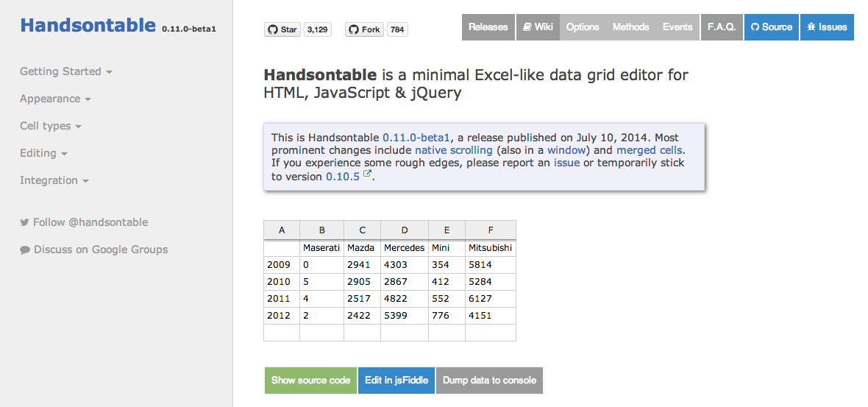This screenshot has width=868, height=407.
Task: Select cell with value 5284
Action: (491, 282)
